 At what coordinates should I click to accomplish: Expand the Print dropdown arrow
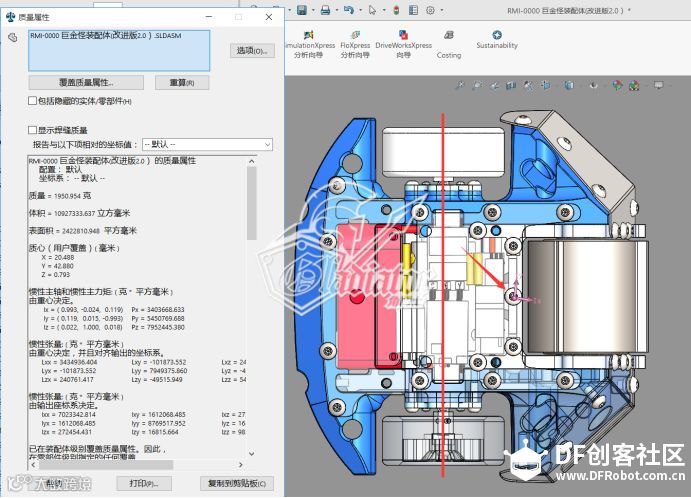(336, 10)
